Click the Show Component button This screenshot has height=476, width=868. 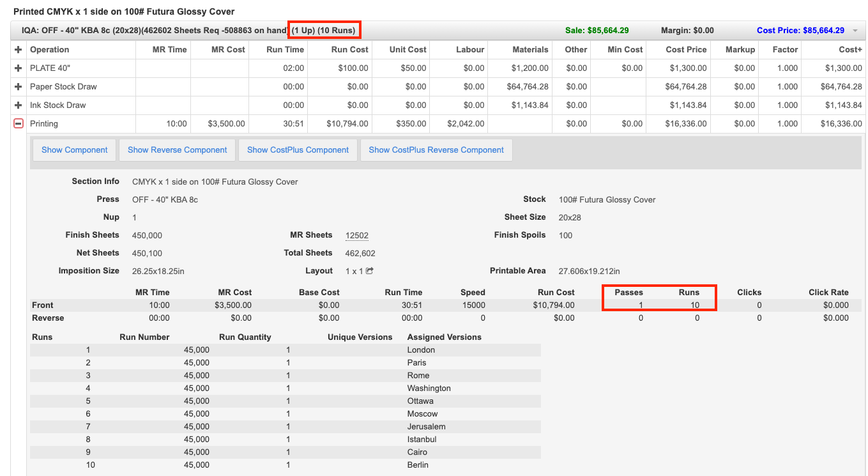[x=75, y=150]
